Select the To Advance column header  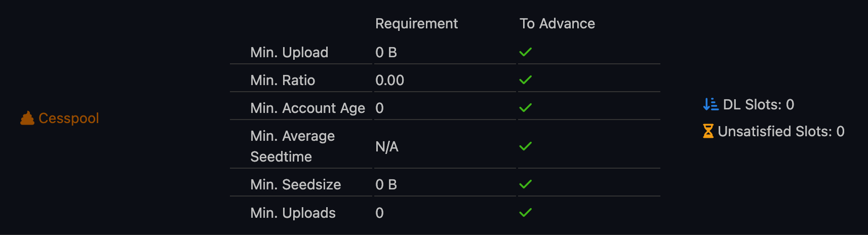click(557, 24)
